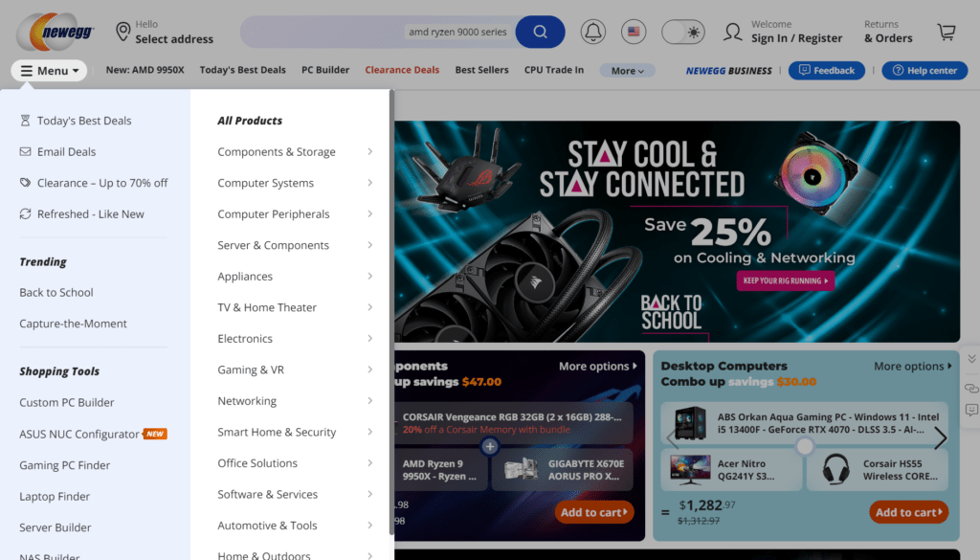Open Laptop Finder tool

(x=55, y=496)
